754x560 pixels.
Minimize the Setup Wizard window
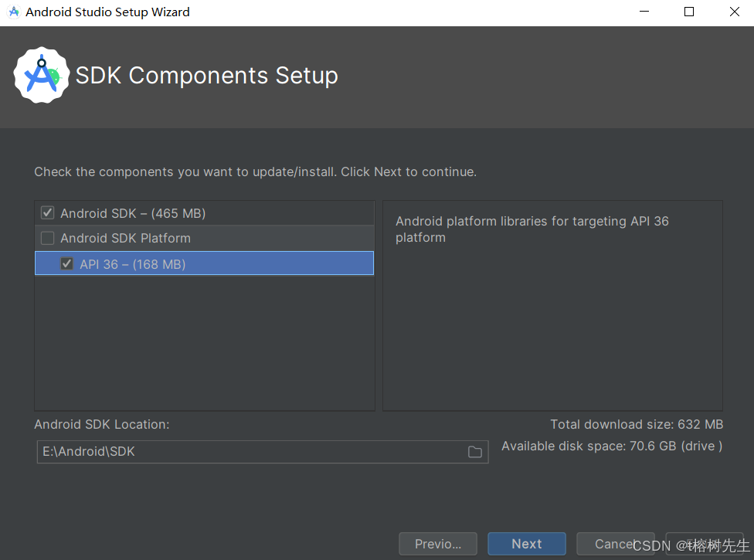(x=644, y=12)
